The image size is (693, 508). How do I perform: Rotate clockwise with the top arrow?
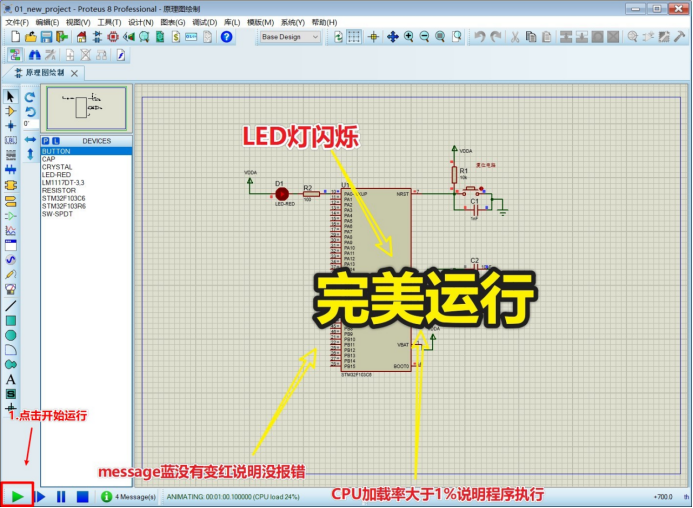click(30, 97)
